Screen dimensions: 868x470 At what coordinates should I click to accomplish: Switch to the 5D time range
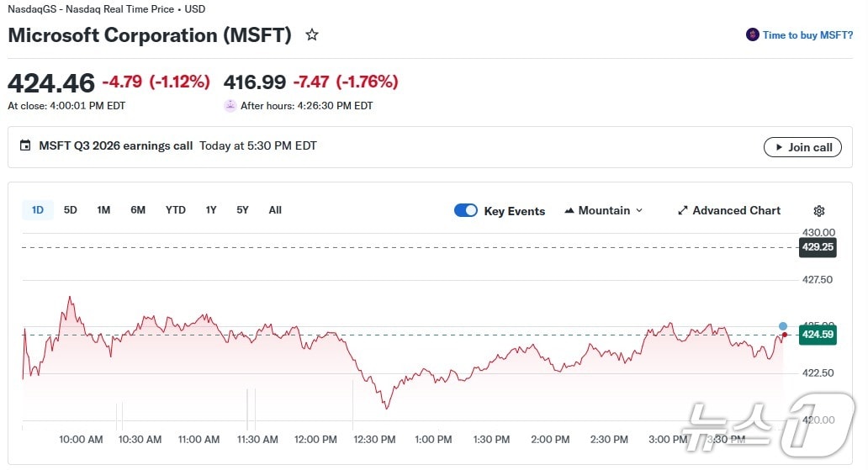click(71, 210)
